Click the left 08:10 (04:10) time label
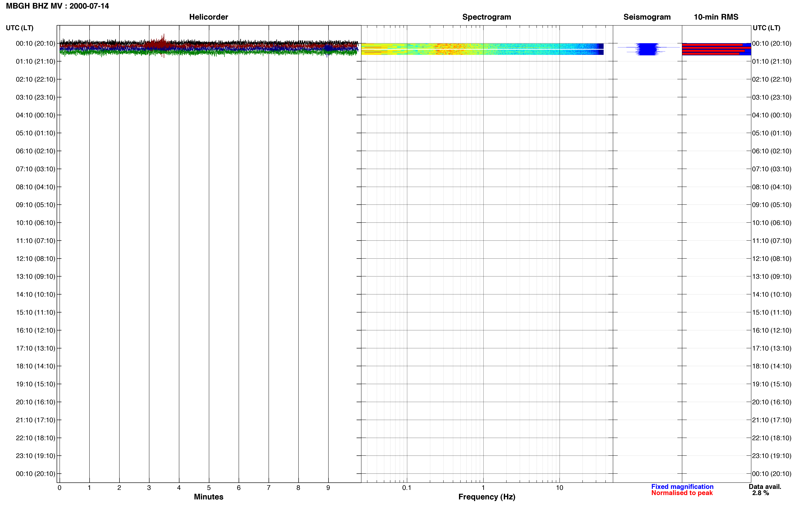Viewport: 812px width, 508px height. 35,187
